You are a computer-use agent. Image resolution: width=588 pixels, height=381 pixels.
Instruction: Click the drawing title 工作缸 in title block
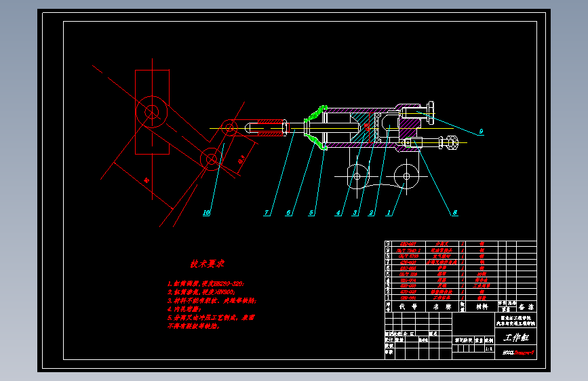coord(516,338)
